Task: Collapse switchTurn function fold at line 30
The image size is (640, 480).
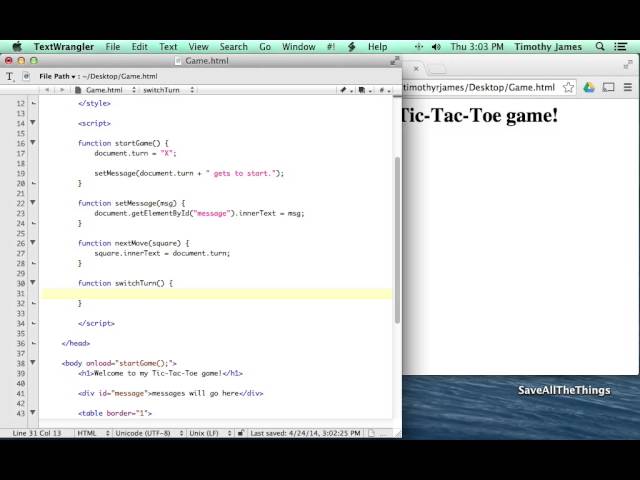Action: pyautogui.click(x=33, y=283)
